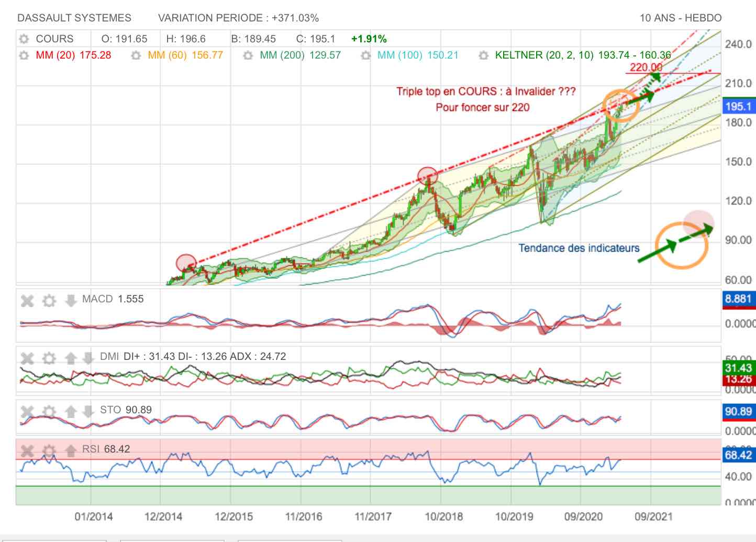Move the DMI panel up

coord(71,358)
